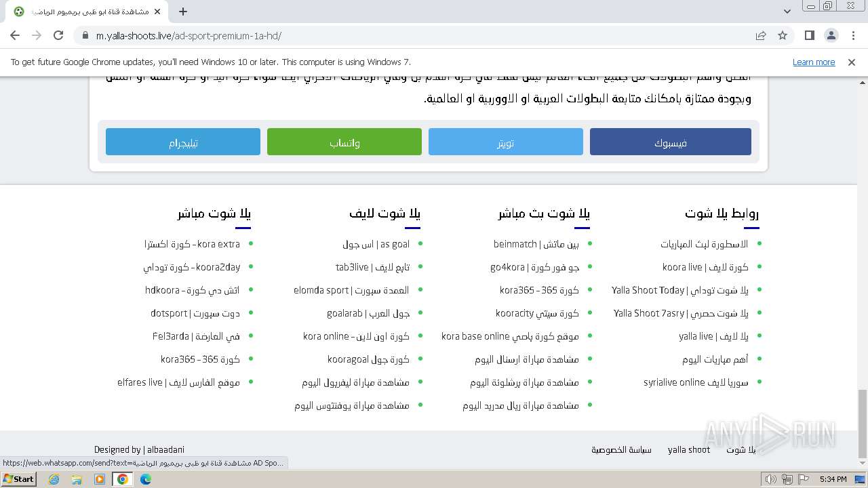View site information lock icon
Image resolution: width=868 pixels, height=488 pixels.
coord(85,36)
